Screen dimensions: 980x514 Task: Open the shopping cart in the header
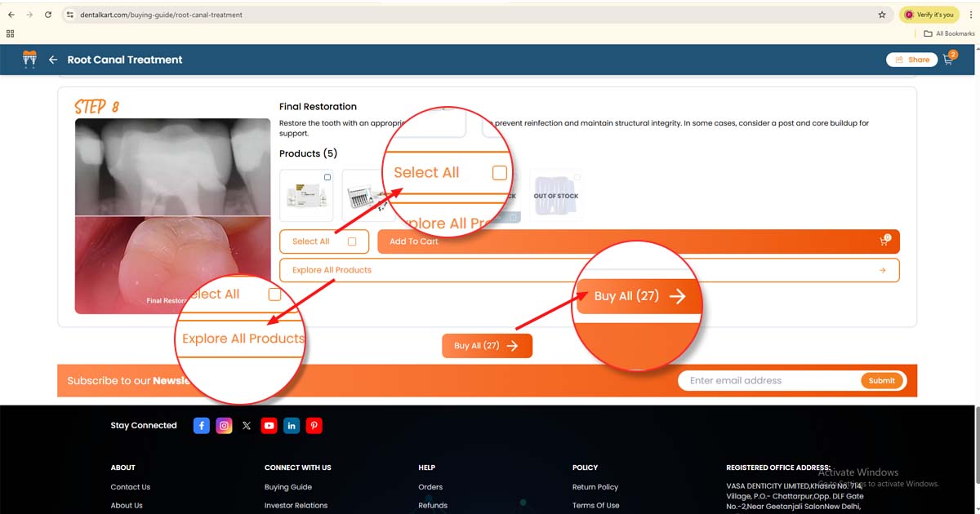pyautogui.click(x=949, y=59)
